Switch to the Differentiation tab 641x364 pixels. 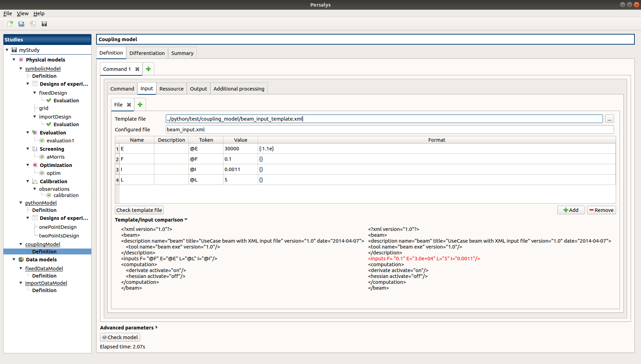point(147,53)
